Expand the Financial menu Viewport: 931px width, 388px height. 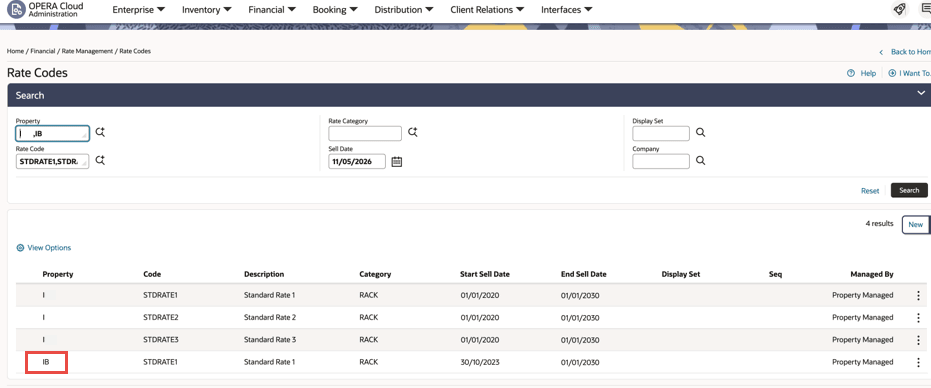coord(272,10)
